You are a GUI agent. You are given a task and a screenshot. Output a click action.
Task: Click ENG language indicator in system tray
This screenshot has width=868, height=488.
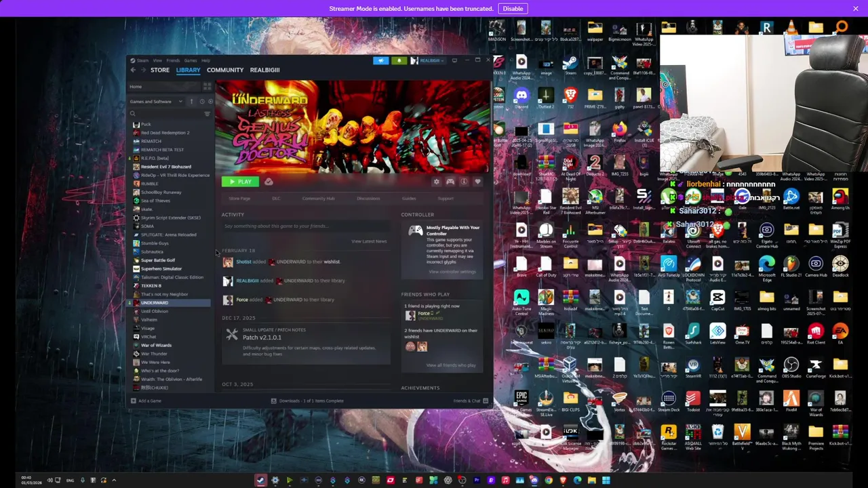pyautogui.click(x=70, y=481)
